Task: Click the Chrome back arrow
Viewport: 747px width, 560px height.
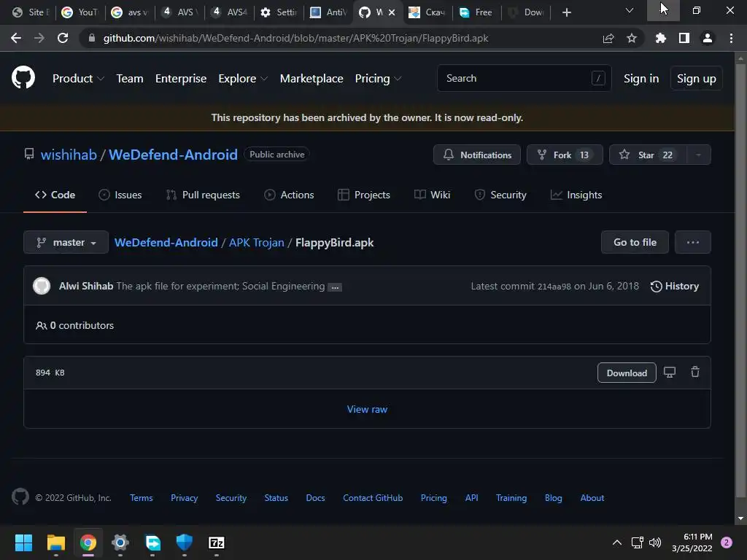Action: coord(16,38)
